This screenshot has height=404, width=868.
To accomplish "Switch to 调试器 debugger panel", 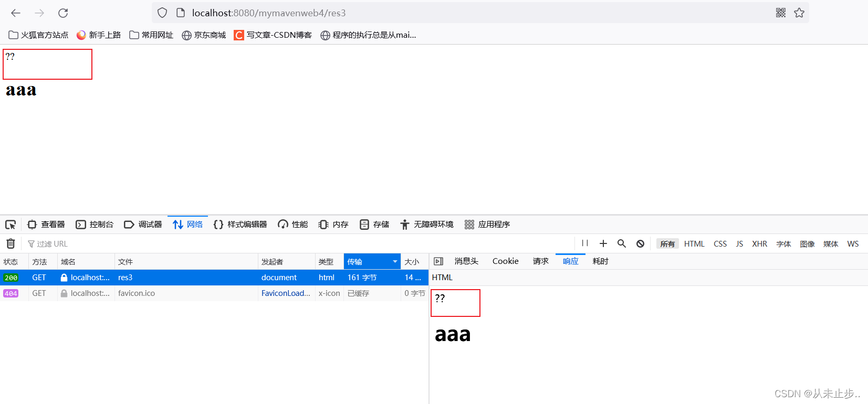I will 143,225.
